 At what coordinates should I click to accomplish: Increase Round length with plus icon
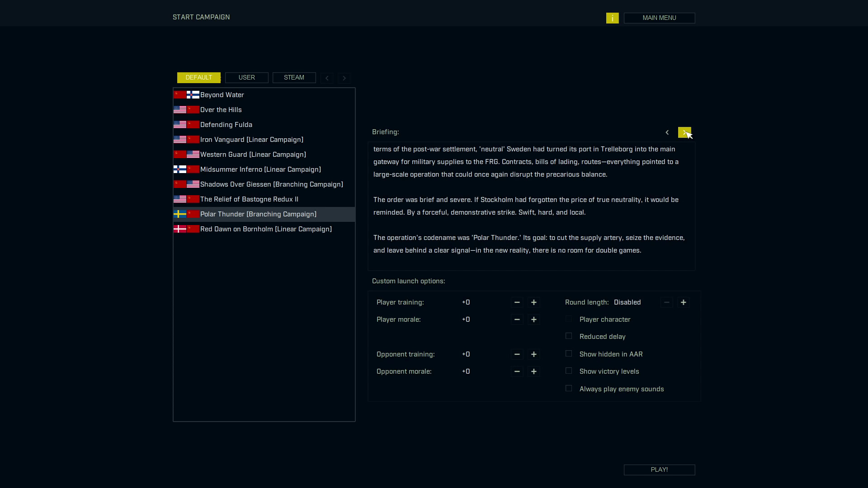click(x=683, y=303)
